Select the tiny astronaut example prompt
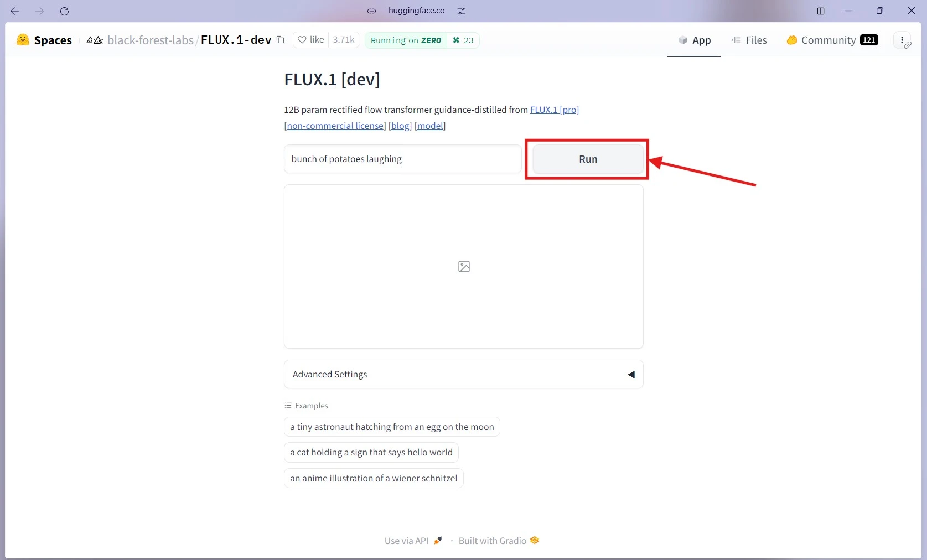The width and height of the screenshot is (927, 560). pyautogui.click(x=392, y=427)
